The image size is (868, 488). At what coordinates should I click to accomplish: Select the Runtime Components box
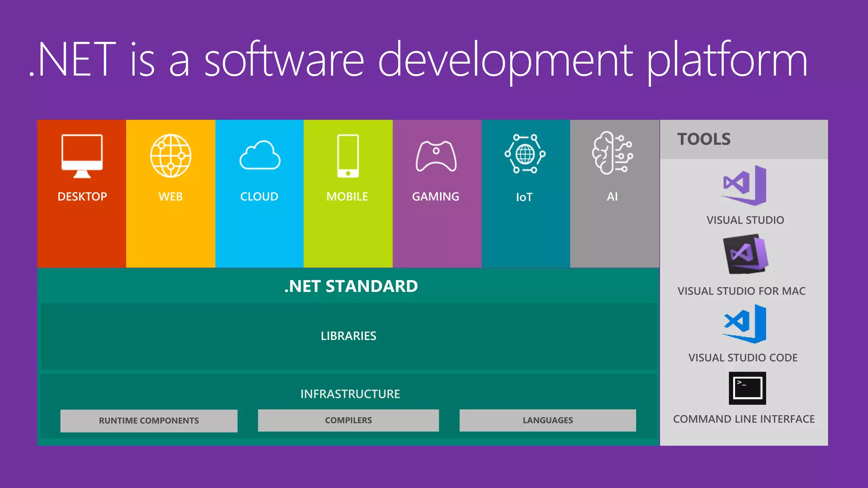tap(149, 421)
